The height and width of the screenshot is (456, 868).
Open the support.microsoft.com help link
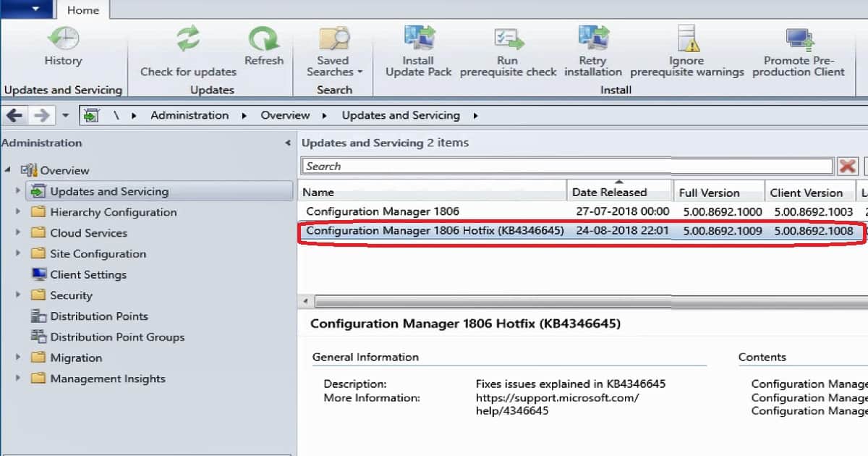click(x=557, y=404)
